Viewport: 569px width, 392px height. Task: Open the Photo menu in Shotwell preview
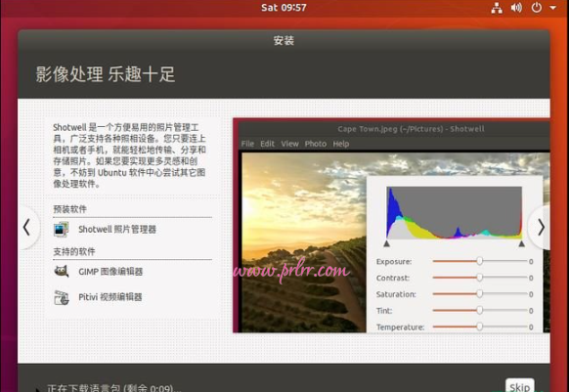tap(316, 144)
